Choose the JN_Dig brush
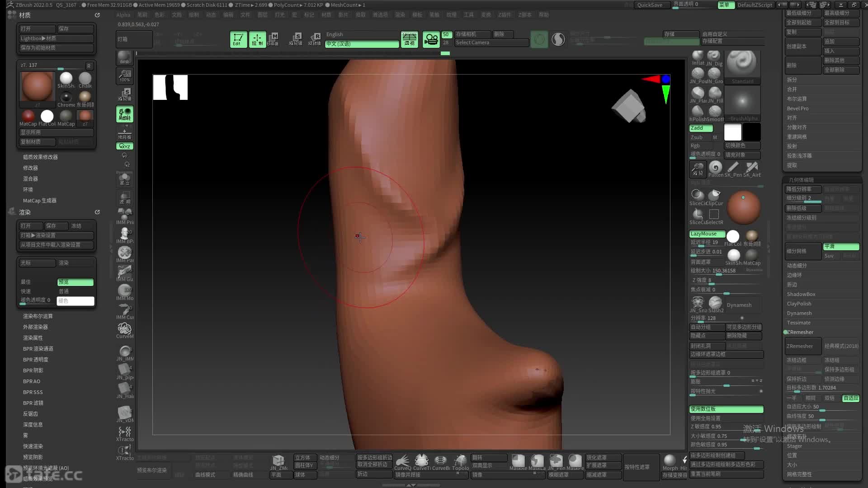 pos(714,58)
